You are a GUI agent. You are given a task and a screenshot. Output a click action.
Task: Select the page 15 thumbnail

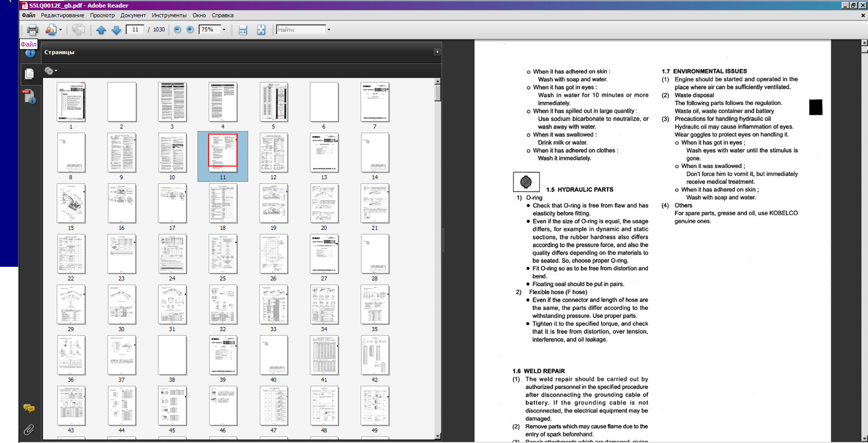click(71, 203)
